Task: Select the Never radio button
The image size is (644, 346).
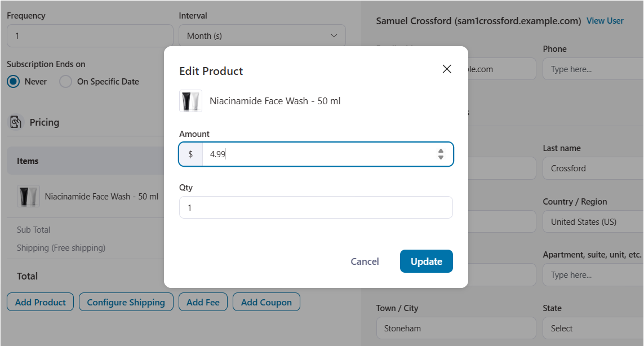Action: pos(13,81)
